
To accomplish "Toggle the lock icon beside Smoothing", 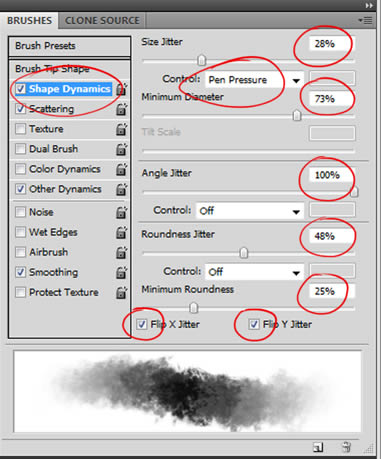I will [121, 272].
